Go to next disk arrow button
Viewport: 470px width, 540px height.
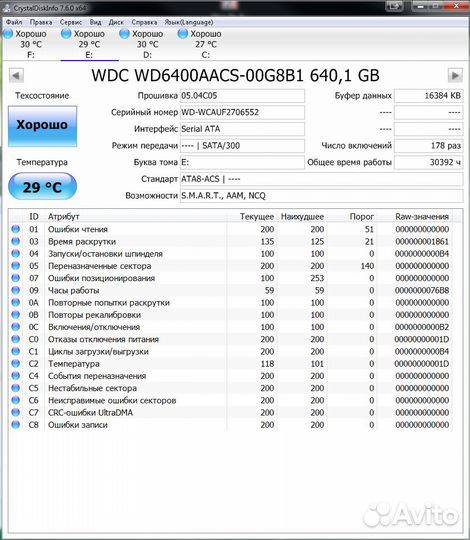(x=455, y=75)
